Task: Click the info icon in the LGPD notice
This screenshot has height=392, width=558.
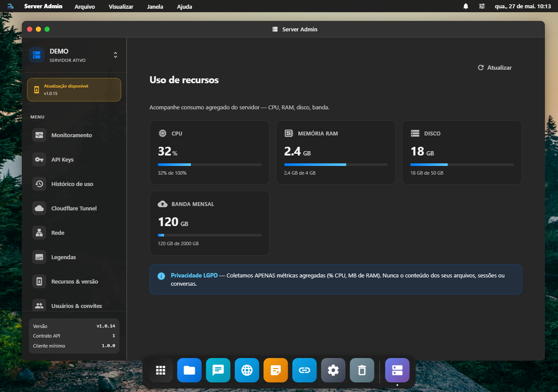Action: coord(161,276)
